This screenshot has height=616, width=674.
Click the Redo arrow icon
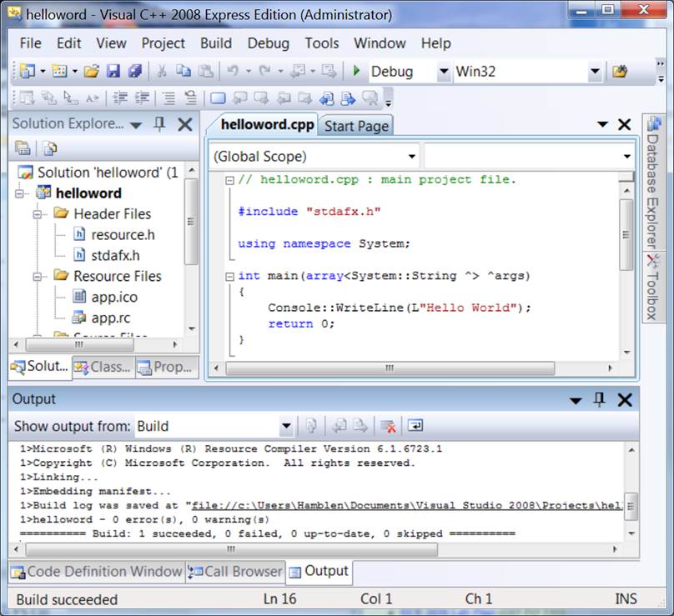click(x=264, y=71)
